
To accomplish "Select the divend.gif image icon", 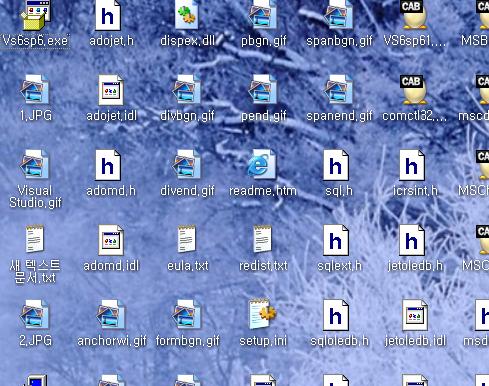I will pyautogui.click(x=187, y=164).
